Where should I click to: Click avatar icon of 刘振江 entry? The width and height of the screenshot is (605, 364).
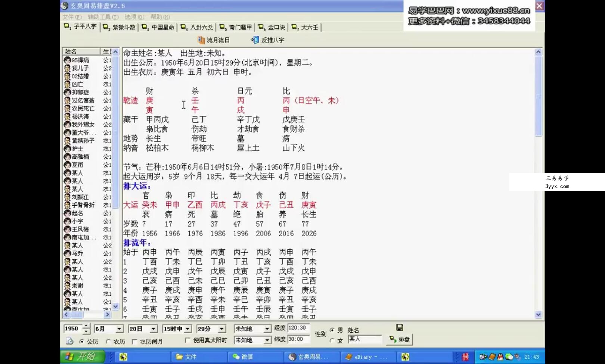(67, 197)
